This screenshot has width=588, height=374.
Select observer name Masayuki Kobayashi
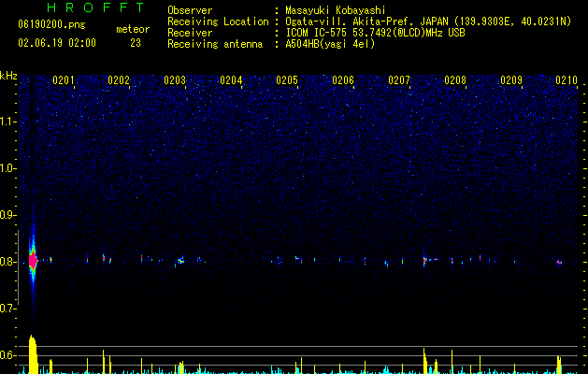(336, 10)
